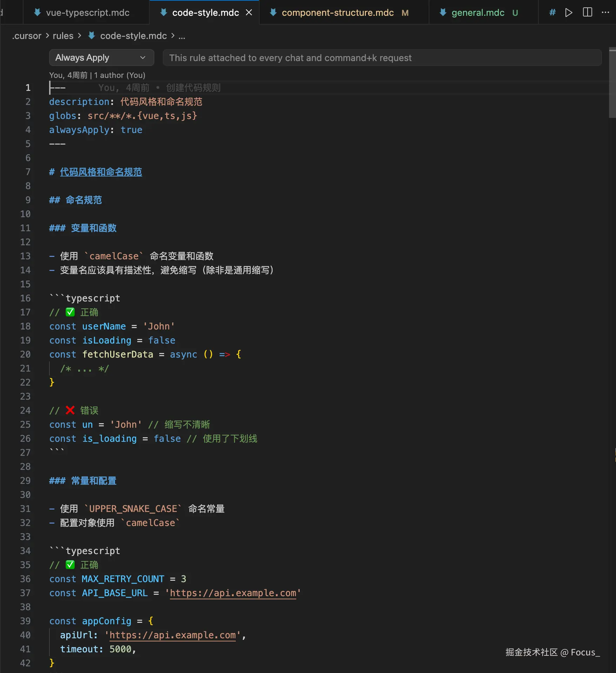Viewport: 616px width, 673px height.
Task: Open the more actions ellipsis menu
Action: 605,13
